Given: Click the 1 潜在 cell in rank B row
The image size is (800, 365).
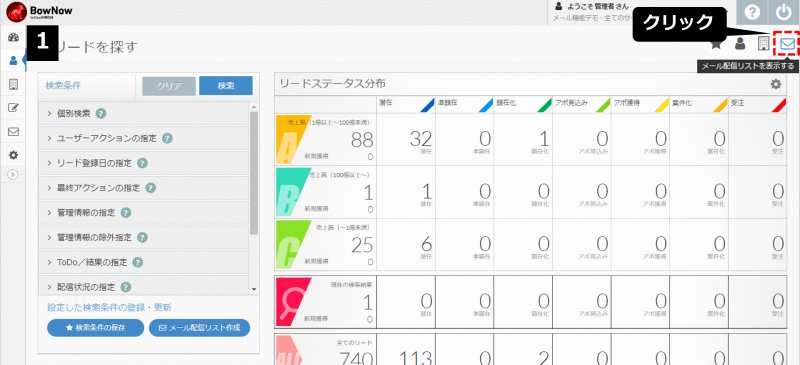Looking at the screenshot, I should tap(406, 191).
